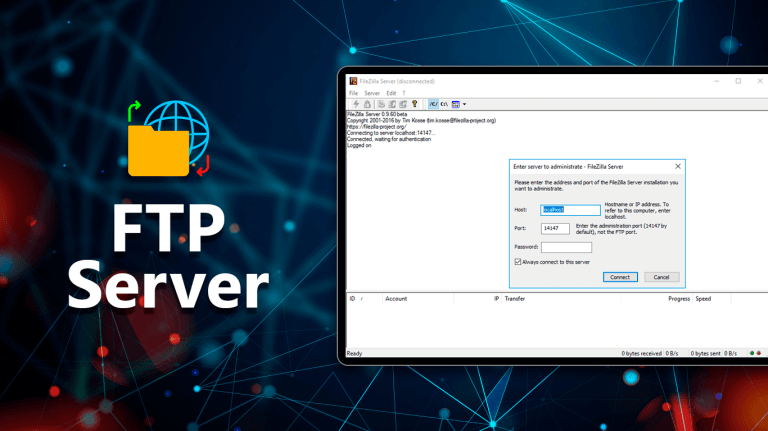Sort by the IP column header
The width and height of the screenshot is (768, 431).
477,299
